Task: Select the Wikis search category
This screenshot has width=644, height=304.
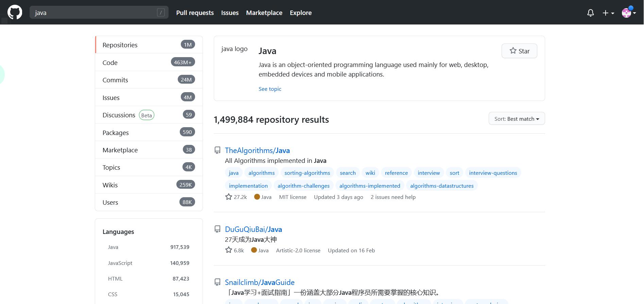Action: [149, 185]
